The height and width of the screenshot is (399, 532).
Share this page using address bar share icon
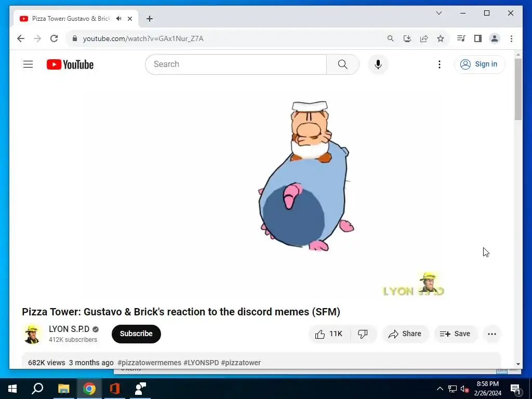coord(424,38)
